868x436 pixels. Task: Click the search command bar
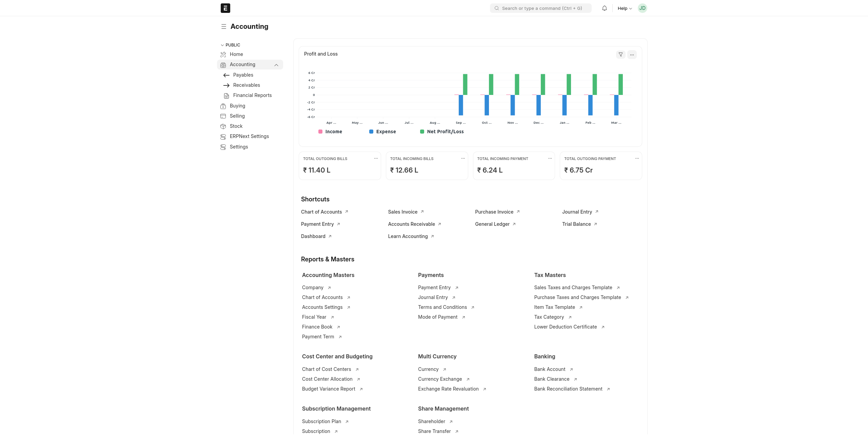pos(540,8)
